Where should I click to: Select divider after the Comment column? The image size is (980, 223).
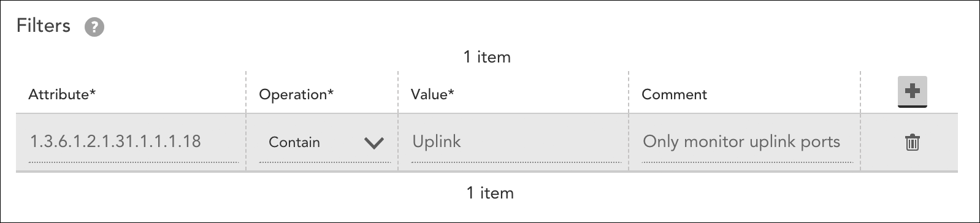(860, 121)
